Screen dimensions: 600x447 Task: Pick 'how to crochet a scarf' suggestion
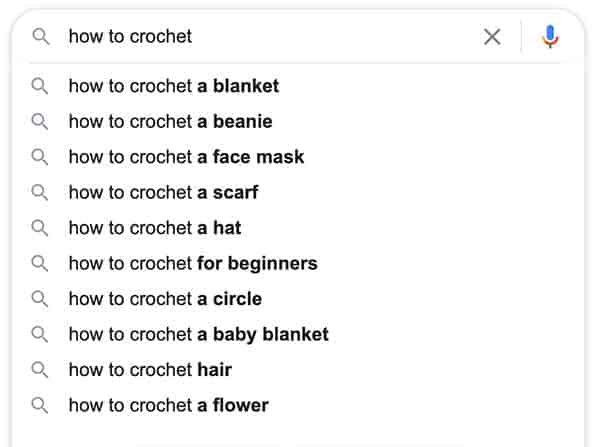tap(164, 193)
